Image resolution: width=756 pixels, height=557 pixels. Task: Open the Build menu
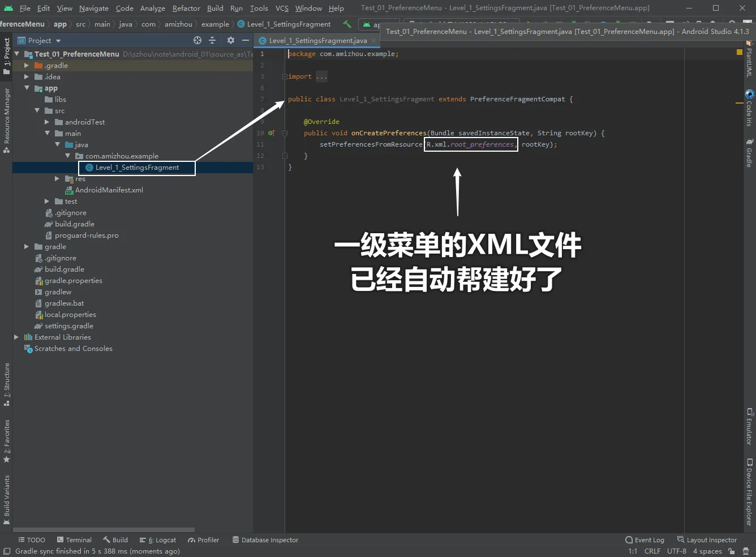tap(215, 8)
